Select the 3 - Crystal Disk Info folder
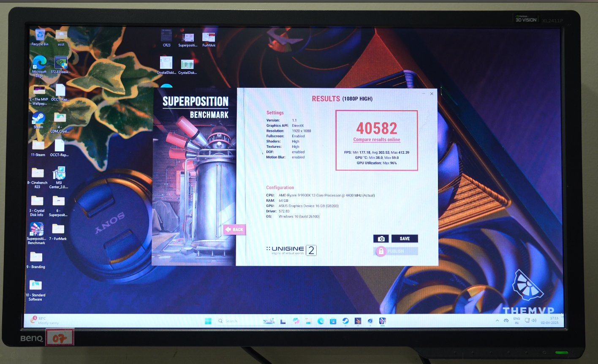The width and height of the screenshot is (598, 364). (x=37, y=206)
